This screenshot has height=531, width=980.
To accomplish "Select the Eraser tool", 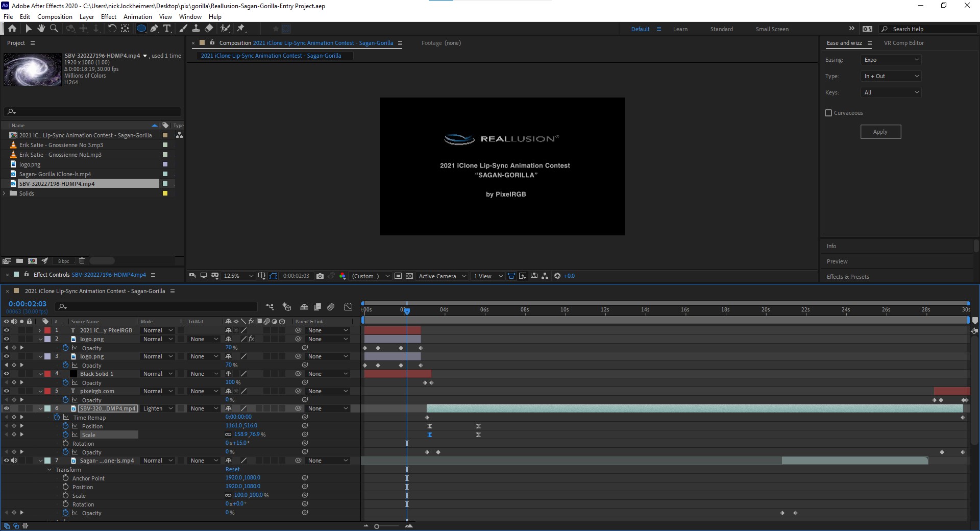I will pos(209,29).
